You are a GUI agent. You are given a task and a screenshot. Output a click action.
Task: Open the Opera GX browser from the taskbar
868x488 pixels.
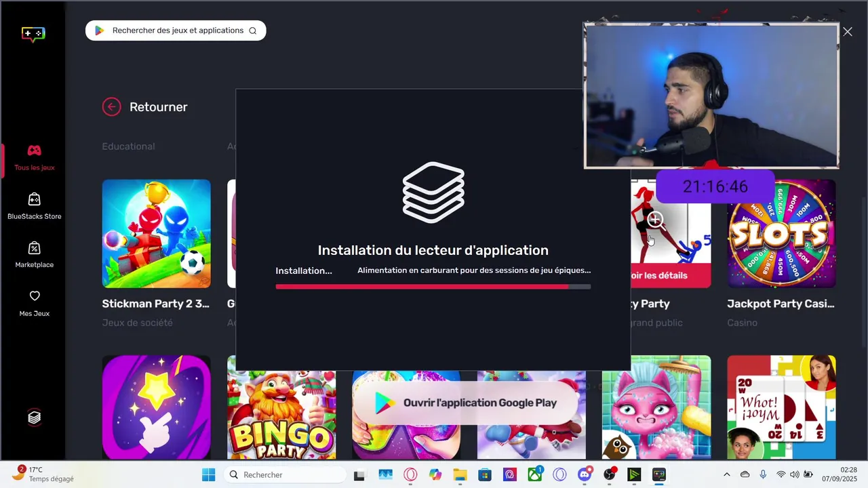point(410,475)
